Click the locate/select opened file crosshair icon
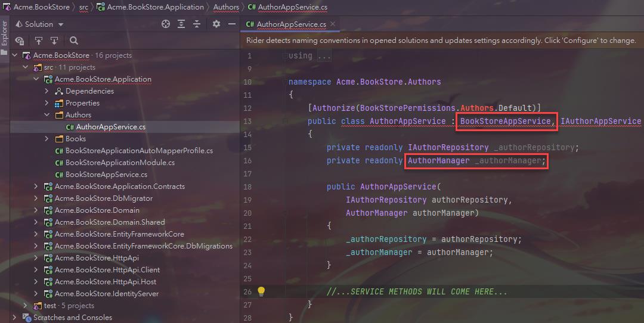The image size is (644, 323). (x=166, y=24)
